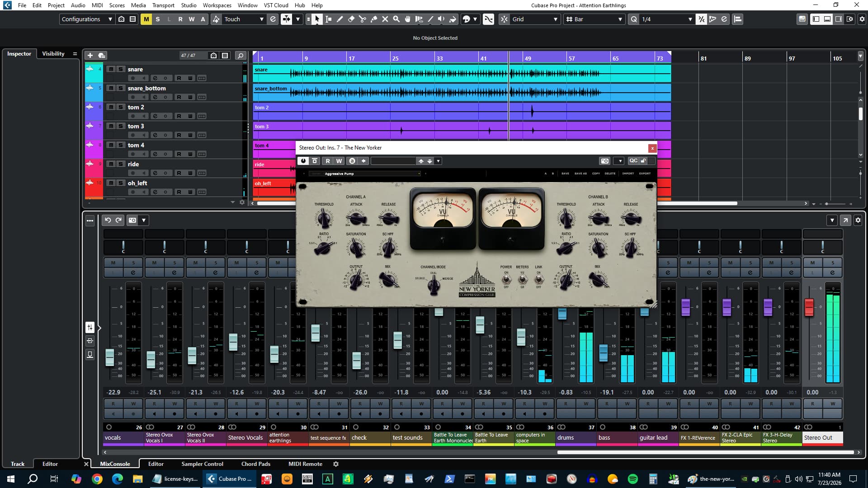Select the hand-shaped tool in the toolbar
This screenshot has width=868, height=488.
[x=407, y=19]
